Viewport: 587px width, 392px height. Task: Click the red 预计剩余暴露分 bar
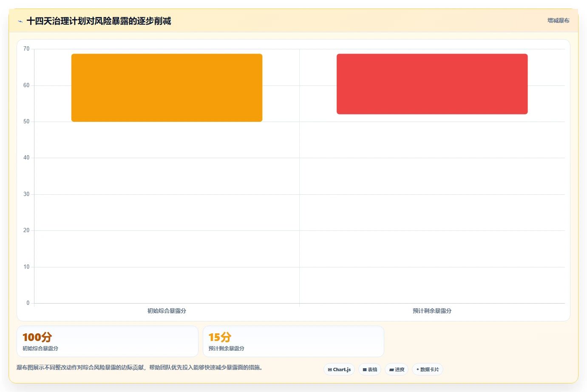(432, 84)
